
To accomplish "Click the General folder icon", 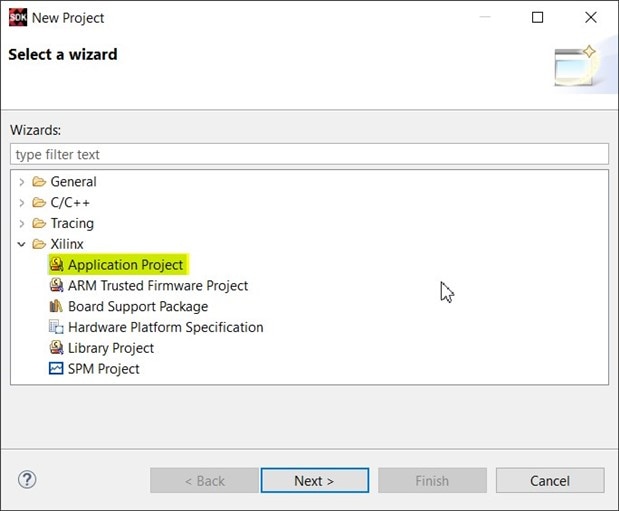I will [39, 182].
